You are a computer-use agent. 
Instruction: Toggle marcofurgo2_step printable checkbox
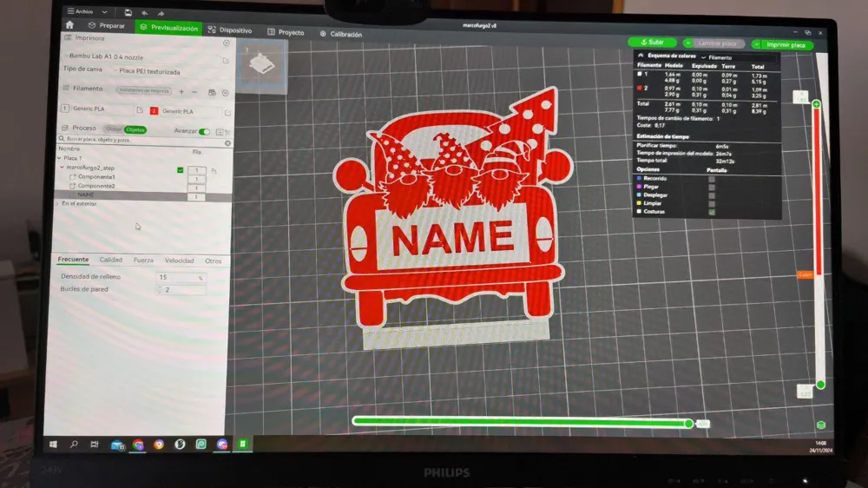point(181,170)
